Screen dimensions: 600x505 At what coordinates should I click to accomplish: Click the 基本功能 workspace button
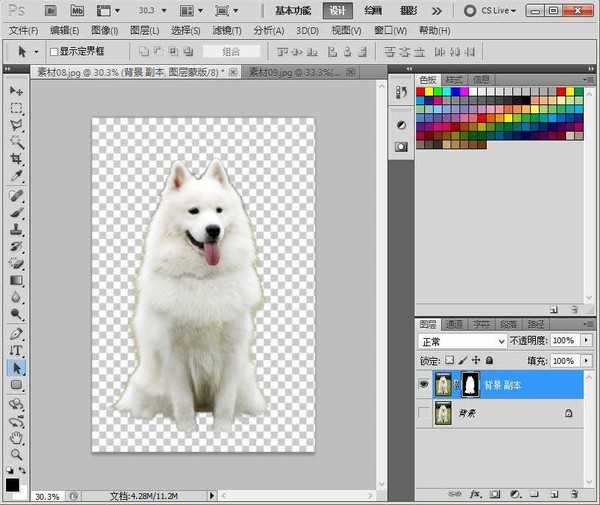tap(293, 10)
